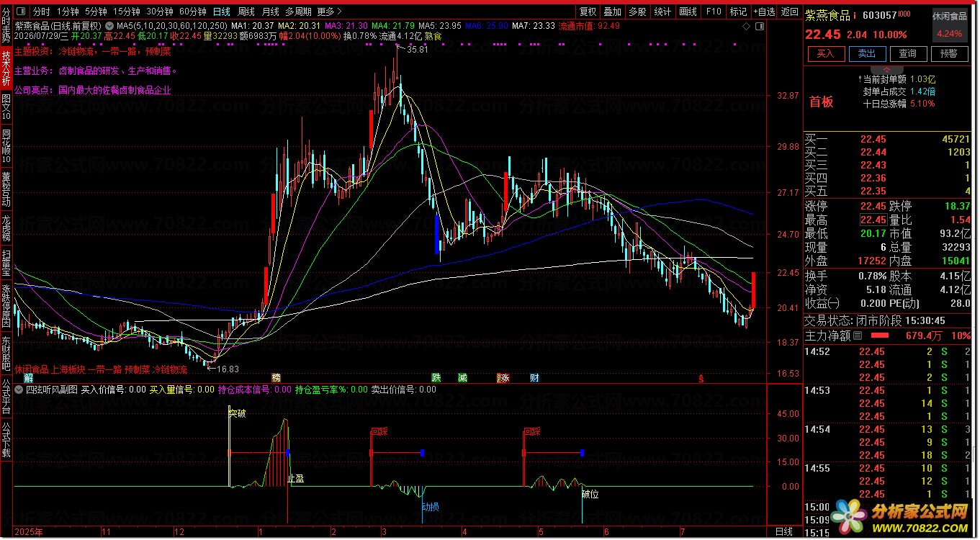Click the 劫损 signal label

tap(430, 507)
